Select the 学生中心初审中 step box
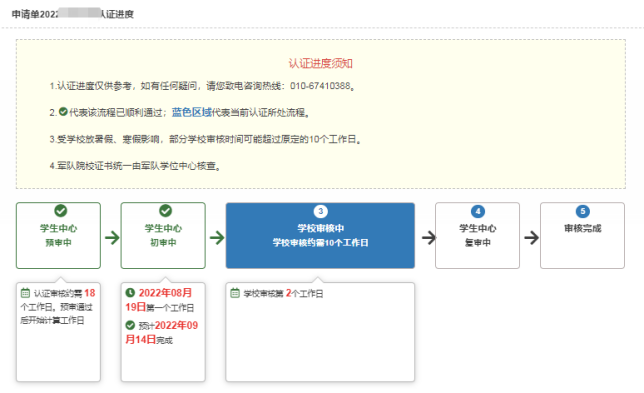The height and width of the screenshot is (393, 644). (163, 235)
